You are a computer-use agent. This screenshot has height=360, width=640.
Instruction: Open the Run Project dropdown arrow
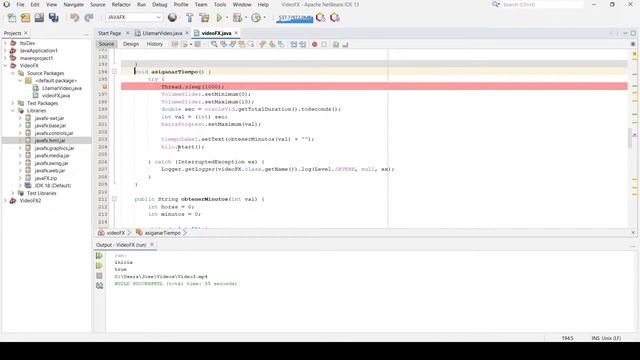coord(227,18)
